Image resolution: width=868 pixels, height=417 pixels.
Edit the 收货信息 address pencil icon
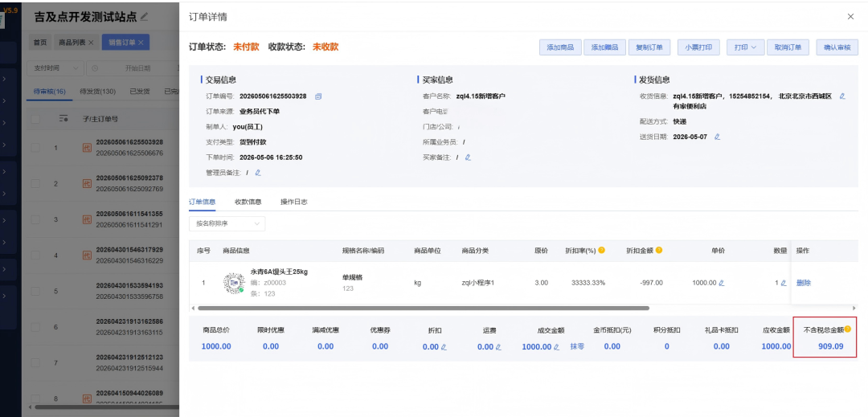[842, 96]
